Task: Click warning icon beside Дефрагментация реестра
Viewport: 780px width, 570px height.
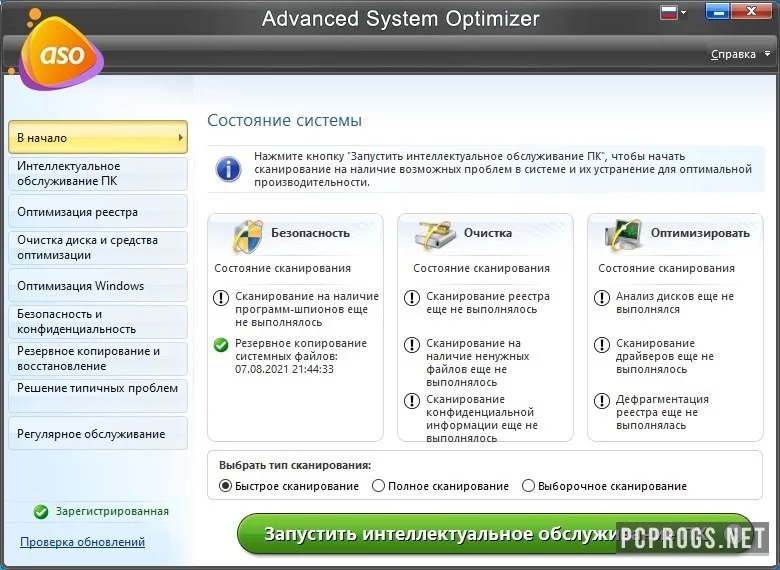Action: coord(602,401)
